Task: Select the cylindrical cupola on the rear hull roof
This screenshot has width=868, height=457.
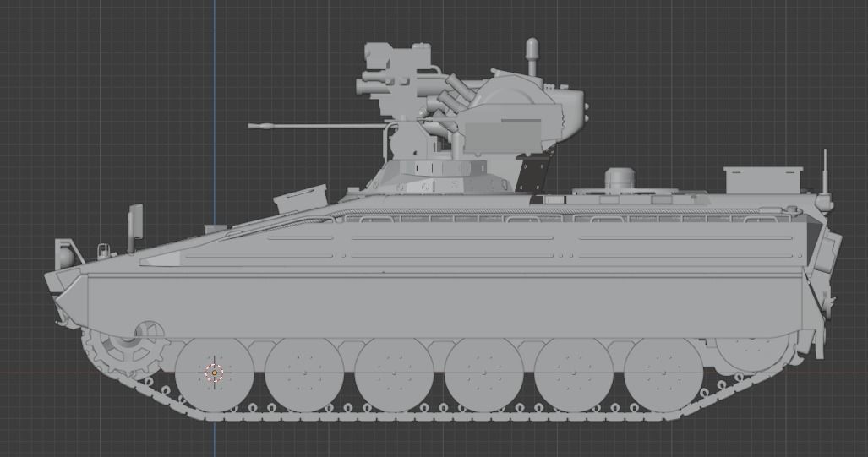Action: pos(619,179)
